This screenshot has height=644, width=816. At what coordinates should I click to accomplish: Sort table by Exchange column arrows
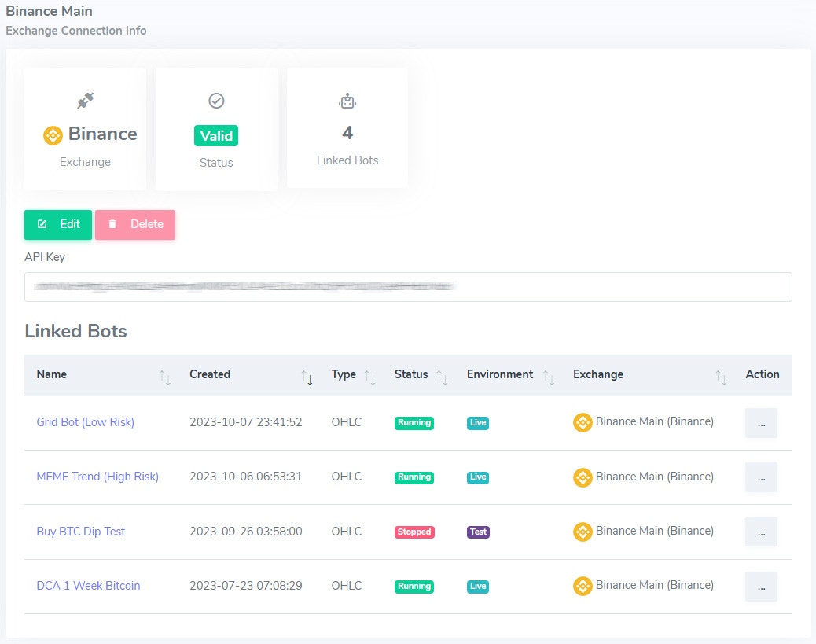tap(721, 377)
